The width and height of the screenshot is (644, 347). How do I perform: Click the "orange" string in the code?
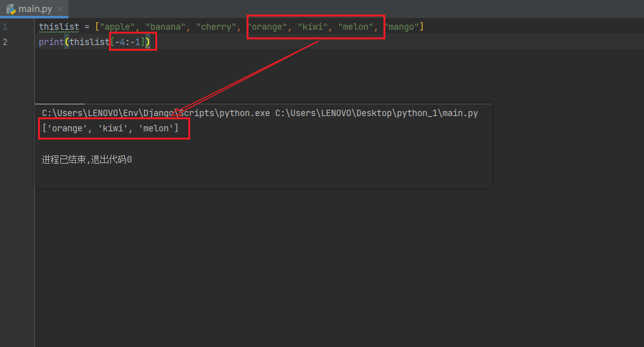click(x=267, y=27)
